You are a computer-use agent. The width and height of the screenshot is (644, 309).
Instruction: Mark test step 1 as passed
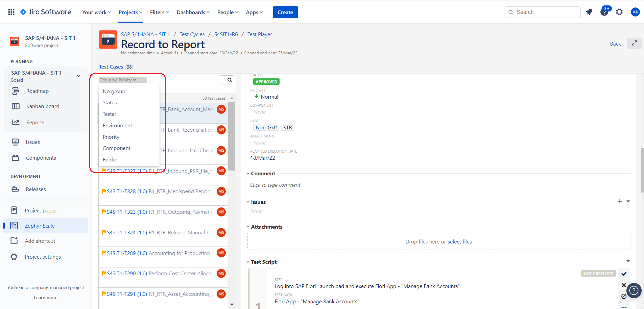click(624, 274)
